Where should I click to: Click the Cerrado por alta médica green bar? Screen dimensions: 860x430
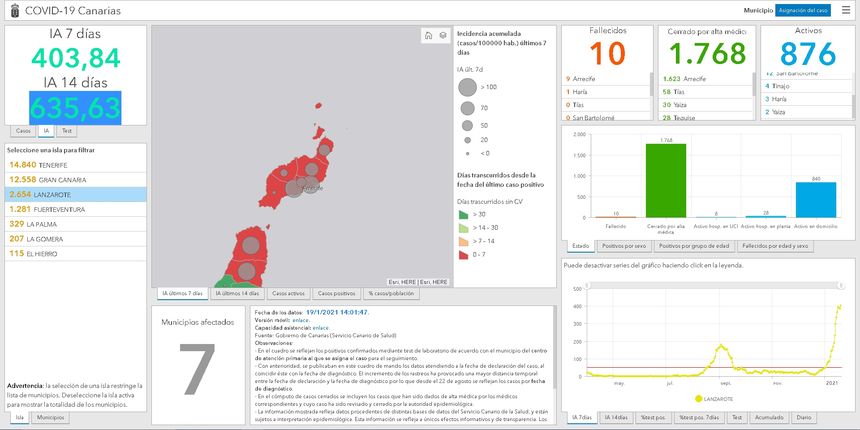[665, 180]
